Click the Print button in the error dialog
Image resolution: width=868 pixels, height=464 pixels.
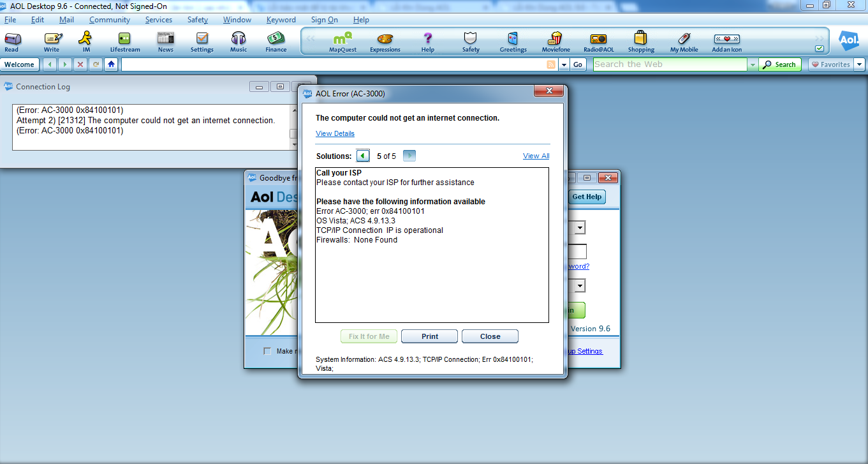(430, 336)
